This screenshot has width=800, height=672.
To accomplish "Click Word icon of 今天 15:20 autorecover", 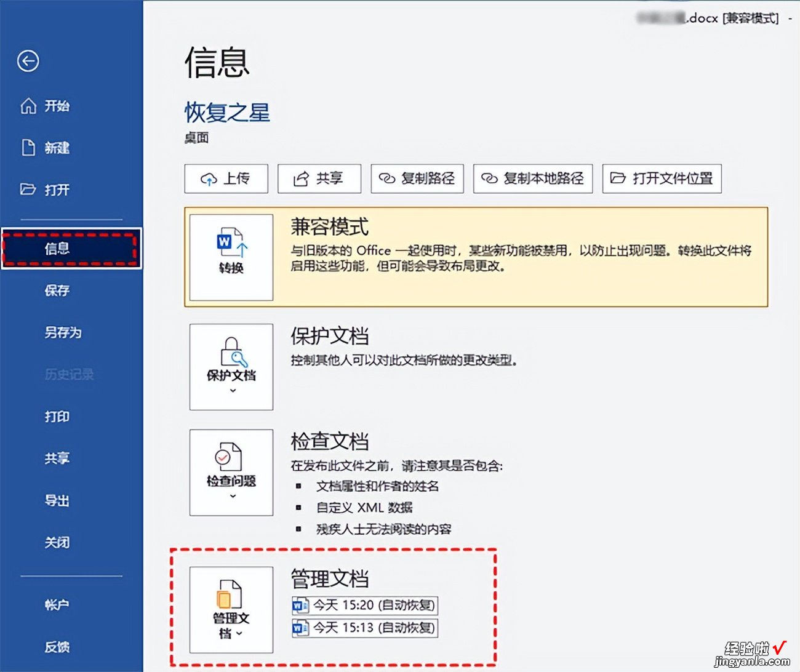I will click(x=300, y=606).
